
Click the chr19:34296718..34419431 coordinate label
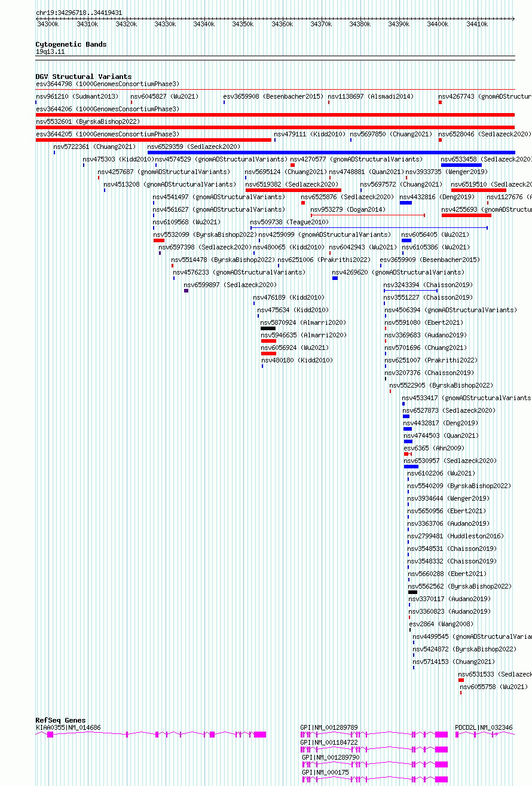click(79, 13)
